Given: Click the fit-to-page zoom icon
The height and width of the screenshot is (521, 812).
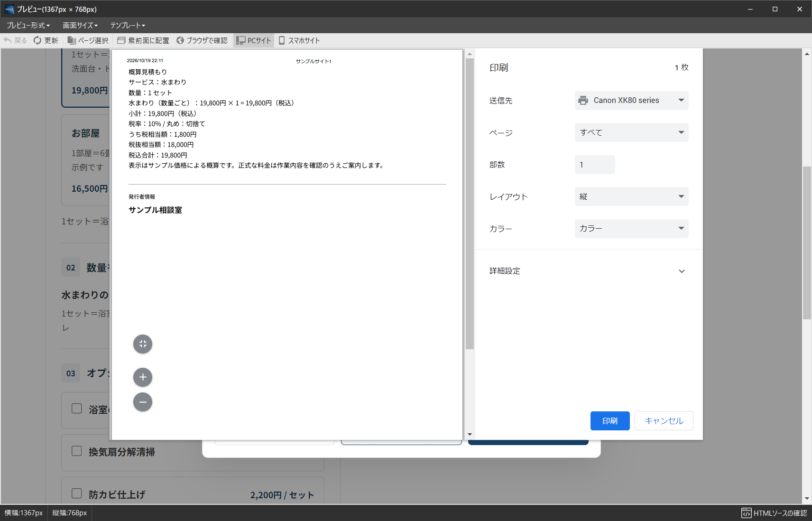Looking at the screenshot, I should [x=143, y=344].
